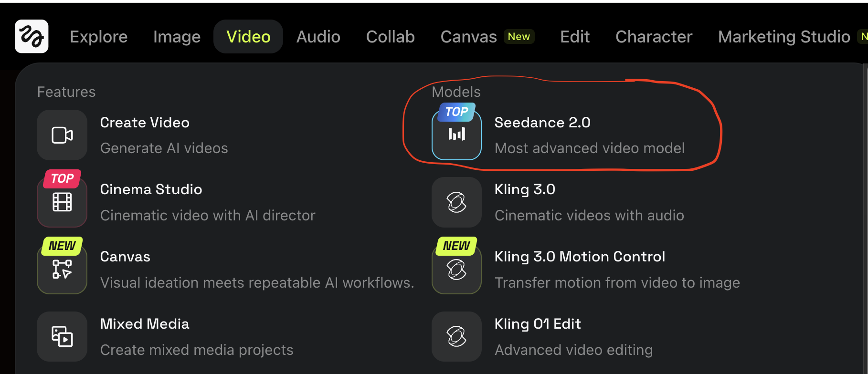Screen dimensions: 868x374
Task: Click the Kling 3.0 model icon
Action: click(456, 202)
